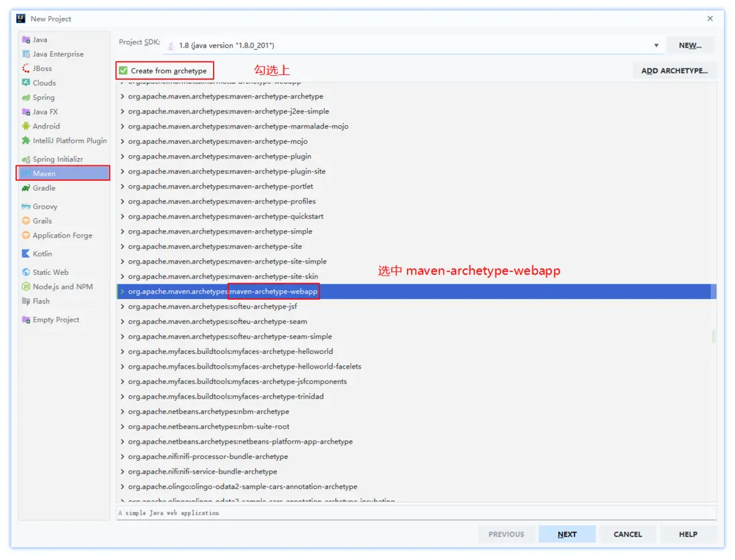This screenshot has width=735, height=560.
Task: Click the Clouds icon in sidebar
Action: [x=26, y=83]
